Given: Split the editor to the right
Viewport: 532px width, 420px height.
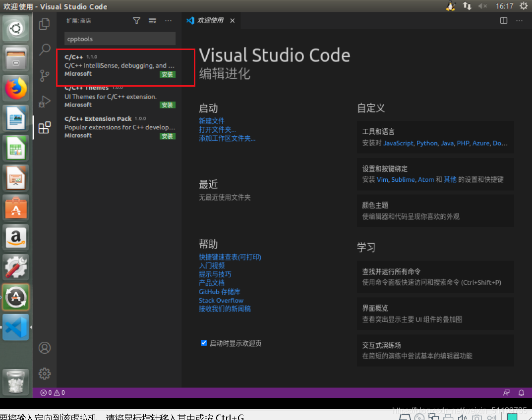Looking at the screenshot, I should point(504,21).
